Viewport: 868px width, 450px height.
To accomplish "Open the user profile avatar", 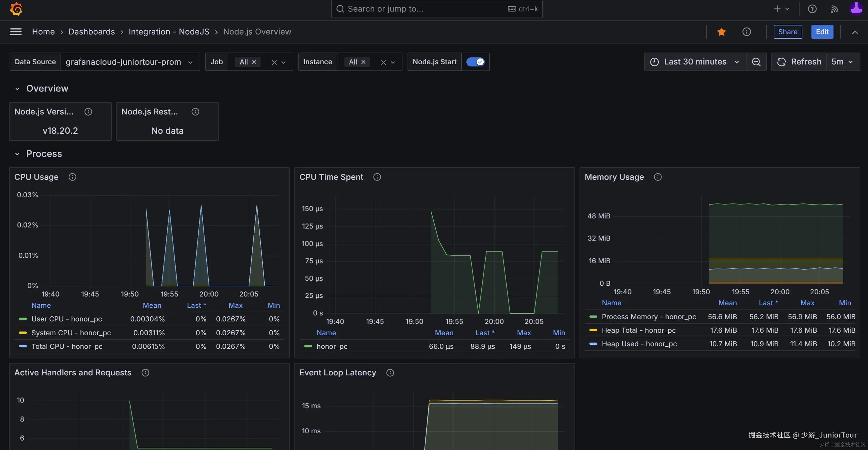I will pyautogui.click(x=856, y=9).
